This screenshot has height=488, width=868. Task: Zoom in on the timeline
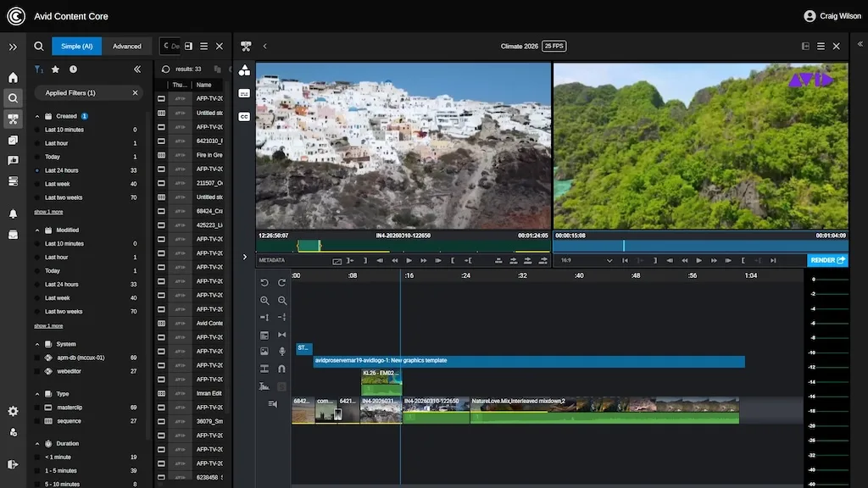pos(264,301)
